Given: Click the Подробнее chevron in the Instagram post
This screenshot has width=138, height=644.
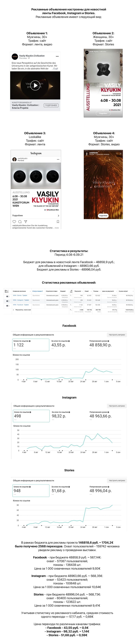Looking at the screenshot, I should (58, 216).
